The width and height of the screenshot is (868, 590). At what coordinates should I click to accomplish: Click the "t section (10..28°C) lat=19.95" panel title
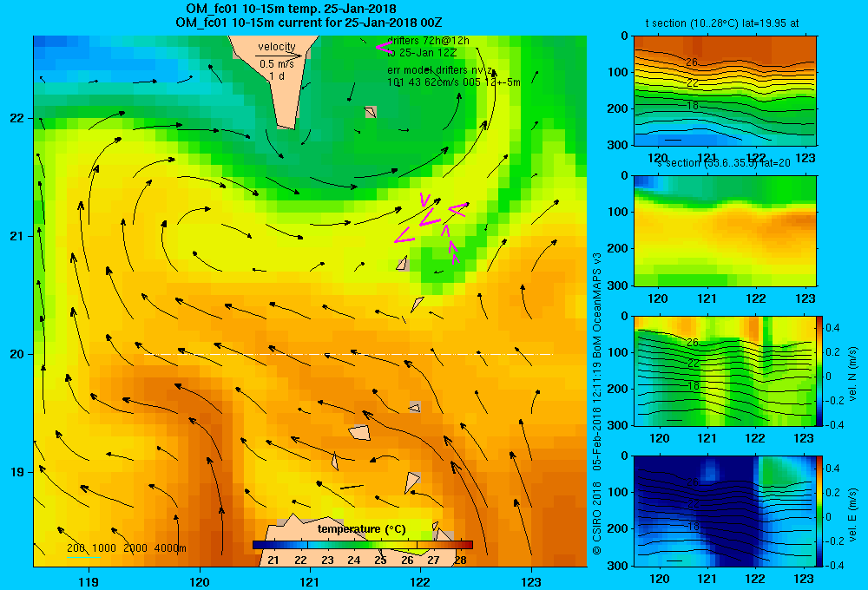(722, 23)
